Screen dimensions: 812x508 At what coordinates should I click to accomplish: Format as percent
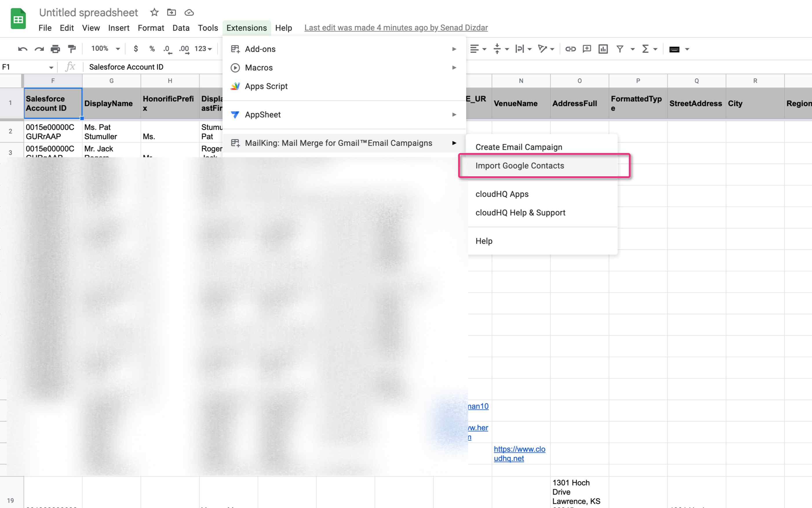coord(152,49)
